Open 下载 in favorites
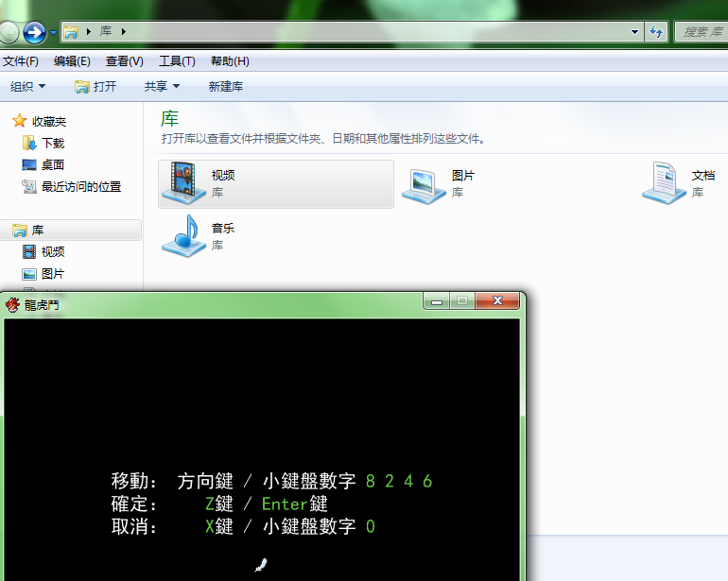The height and width of the screenshot is (581, 728). [53, 143]
